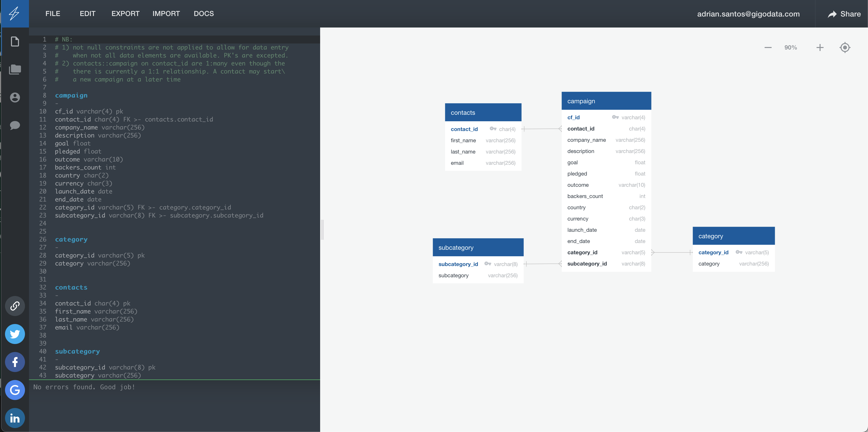
Task: Open the EDIT menu
Action: tap(87, 14)
